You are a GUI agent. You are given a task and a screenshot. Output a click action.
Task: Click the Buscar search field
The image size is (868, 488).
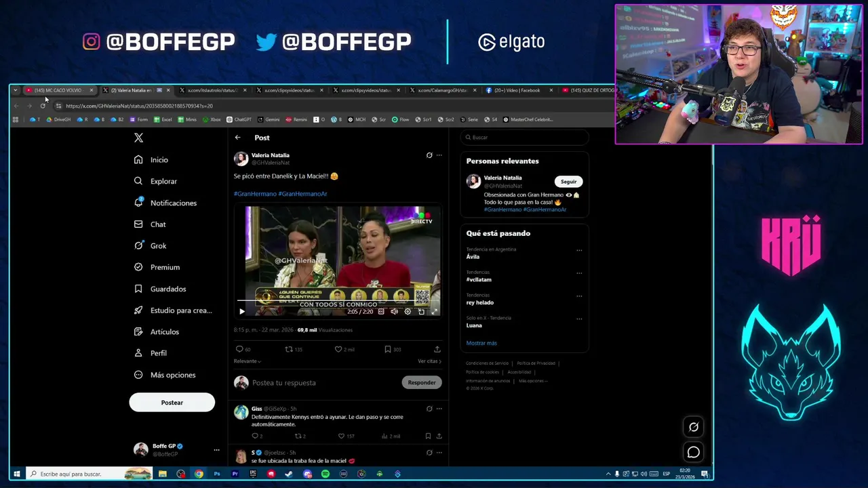click(x=524, y=138)
